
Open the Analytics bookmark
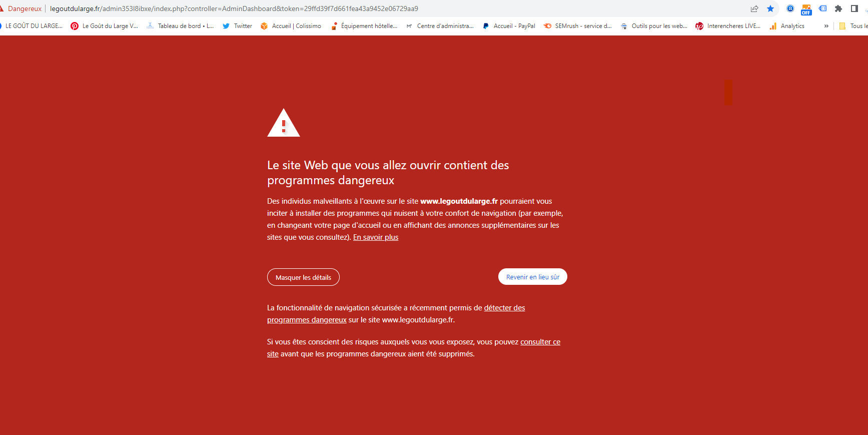[x=787, y=26]
